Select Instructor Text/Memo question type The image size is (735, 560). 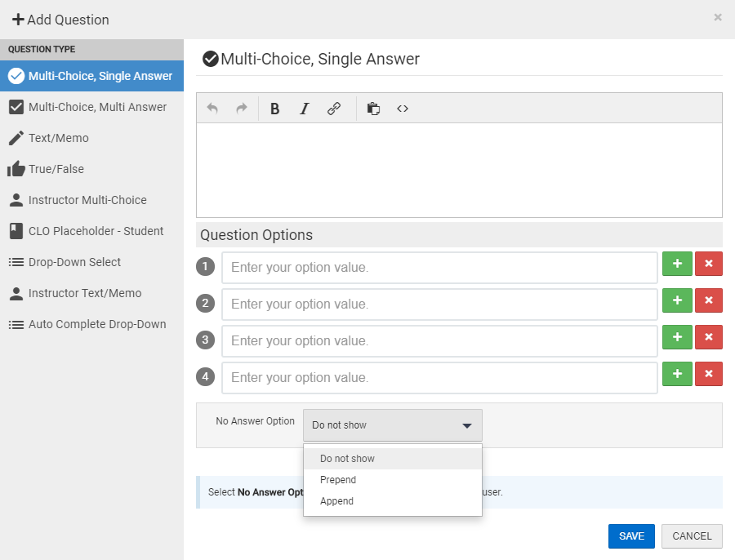click(91, 293)
